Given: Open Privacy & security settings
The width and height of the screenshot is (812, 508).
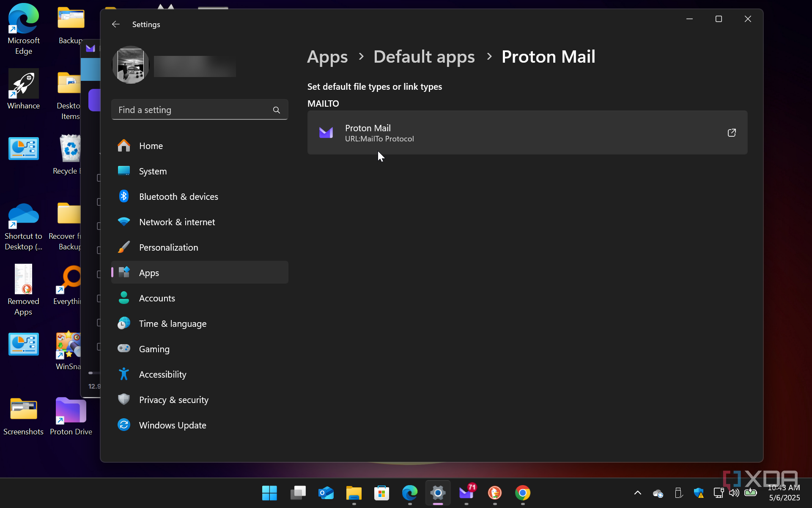Looking at the screenshot, I should pos(200,400).
